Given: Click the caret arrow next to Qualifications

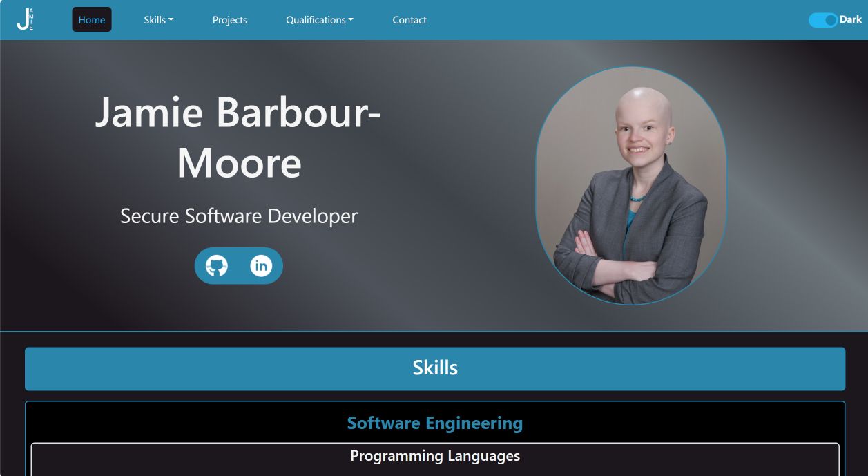Looking at the screenshot, I should [x=351, y=20].
